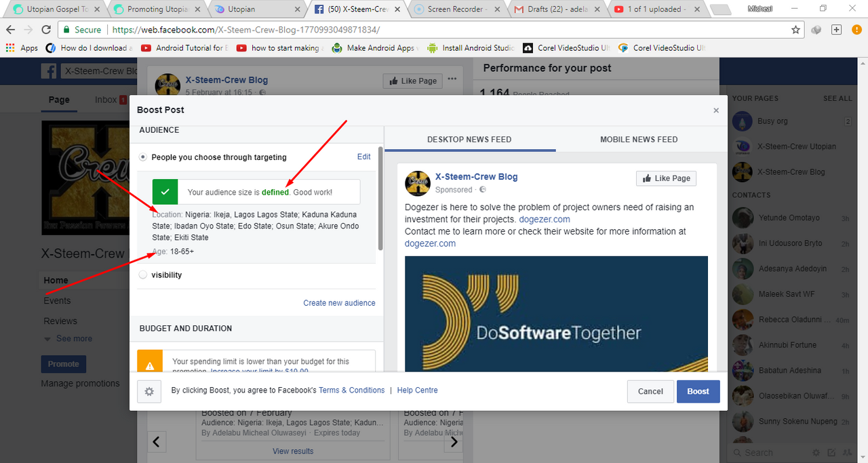This screenshot has height=463, width=868.
Task: Open the Inbox tab on Facebook page
Action: [110, 100]
